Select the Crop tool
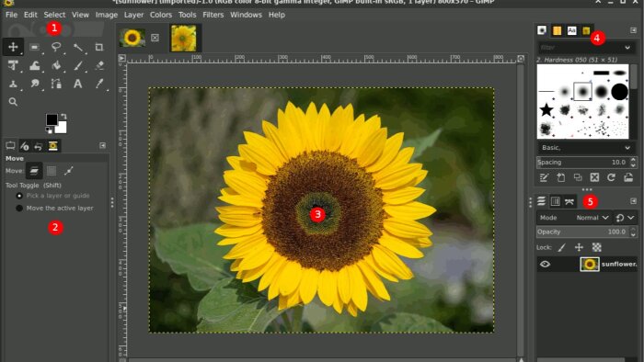The image size is (644, 362). (x=99, y=47)
